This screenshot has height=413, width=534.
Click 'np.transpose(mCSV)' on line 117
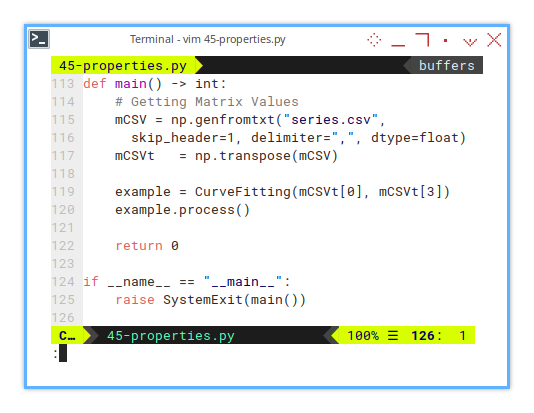click(x=266, y=156)
